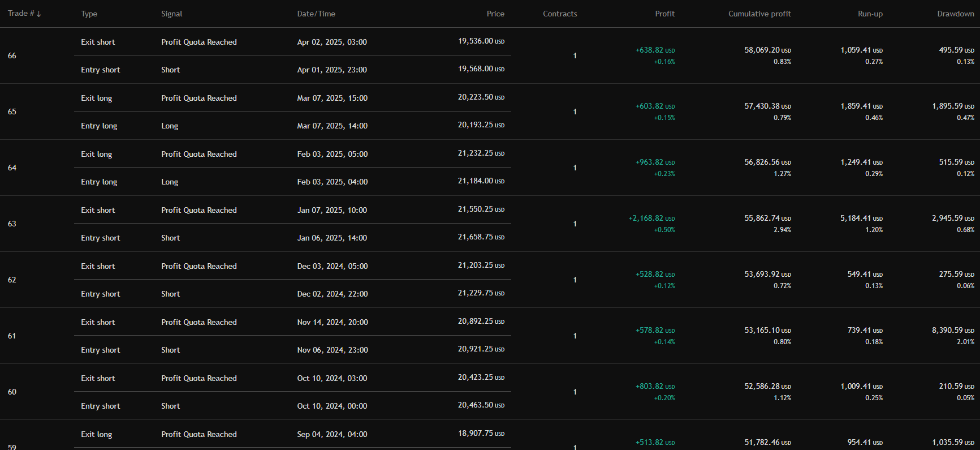Image resolution: width=980 pixels, height=450 pixels.
Task: Select trade number 62 cell
Action: click(x=12, y=280)
